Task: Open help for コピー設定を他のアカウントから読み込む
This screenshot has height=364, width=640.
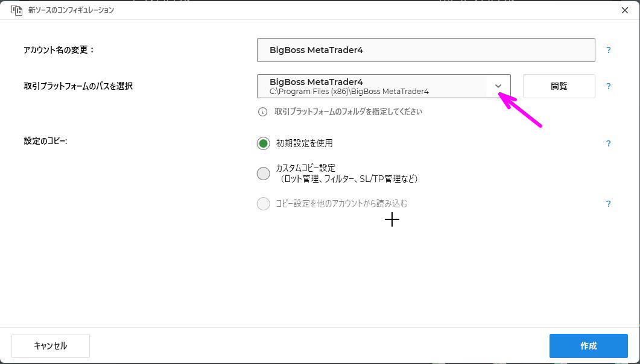Action: [x=608, y=204]
